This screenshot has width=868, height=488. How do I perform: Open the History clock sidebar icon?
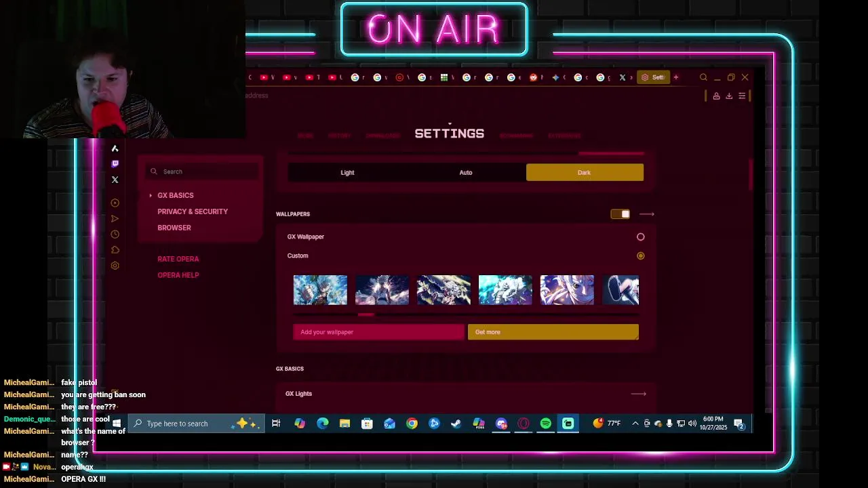click(x=115, y=234)
